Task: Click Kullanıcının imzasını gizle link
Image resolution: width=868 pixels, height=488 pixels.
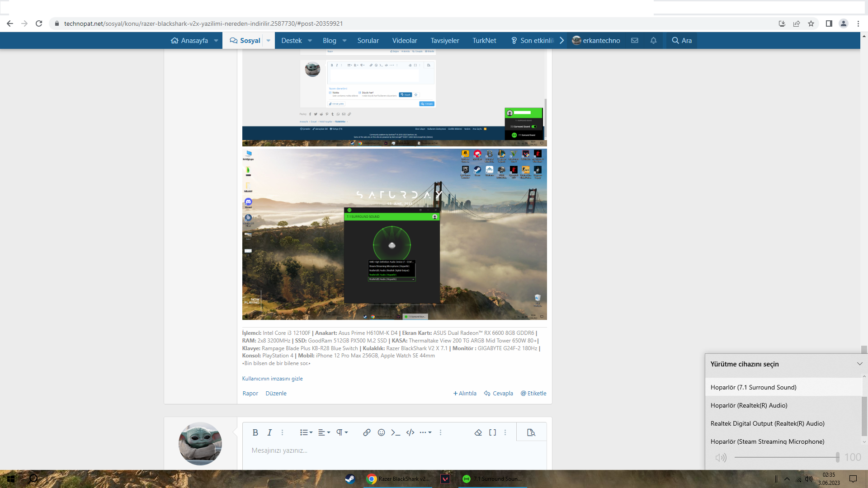Action: pos(272,379)
